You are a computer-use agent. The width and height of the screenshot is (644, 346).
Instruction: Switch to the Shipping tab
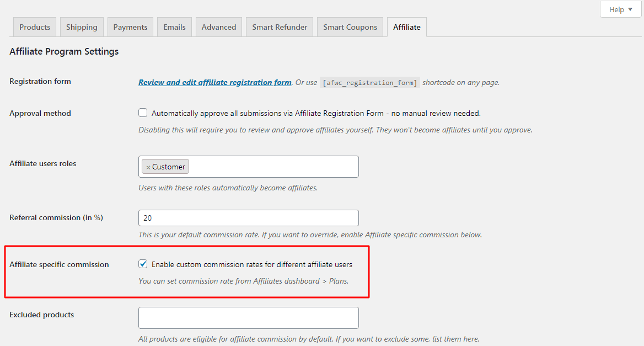(x=82, y=27)
